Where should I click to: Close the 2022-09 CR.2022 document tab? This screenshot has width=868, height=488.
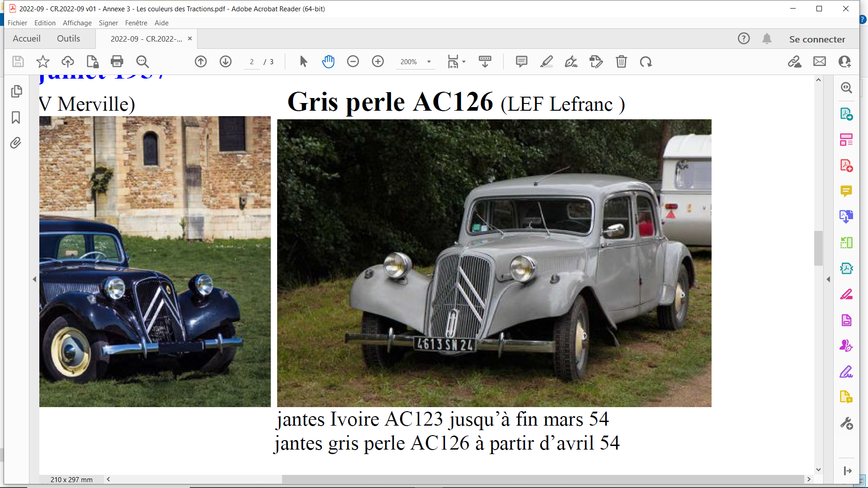(x=190, y=38)
